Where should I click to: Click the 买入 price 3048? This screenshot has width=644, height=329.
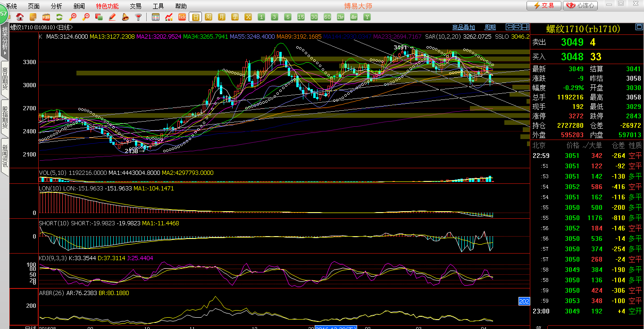point(572,57)
